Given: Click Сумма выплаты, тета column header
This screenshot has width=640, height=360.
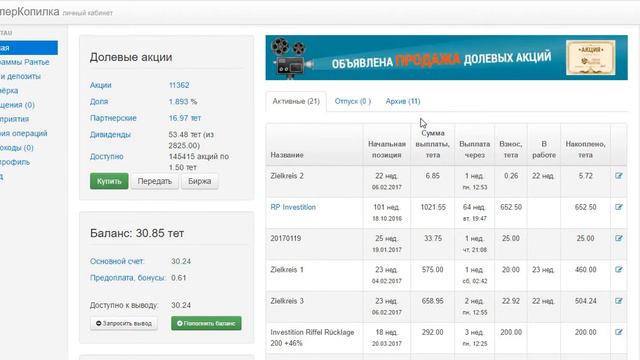Looking at the screenshot, I should [x=433, y=144].
